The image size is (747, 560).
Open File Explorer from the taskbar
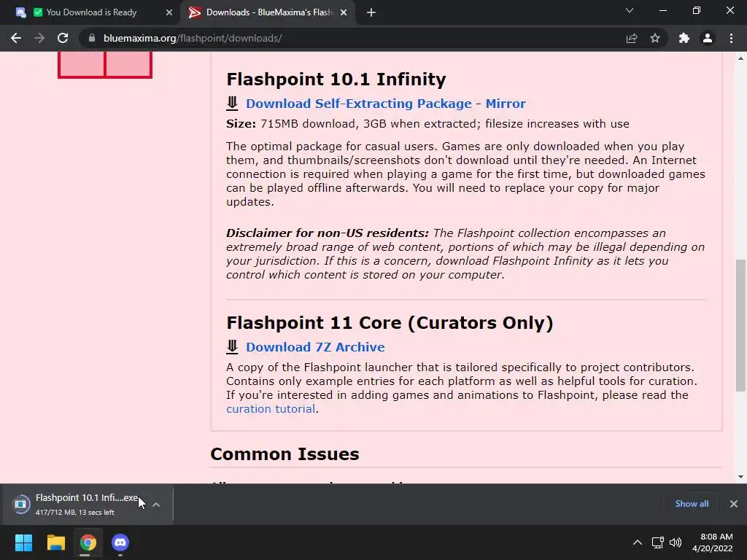55,542
